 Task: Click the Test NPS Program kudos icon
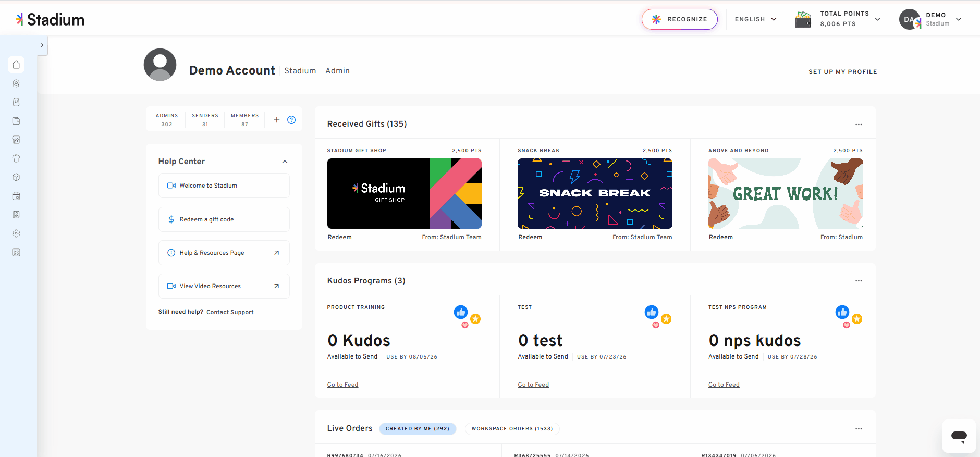849,316
